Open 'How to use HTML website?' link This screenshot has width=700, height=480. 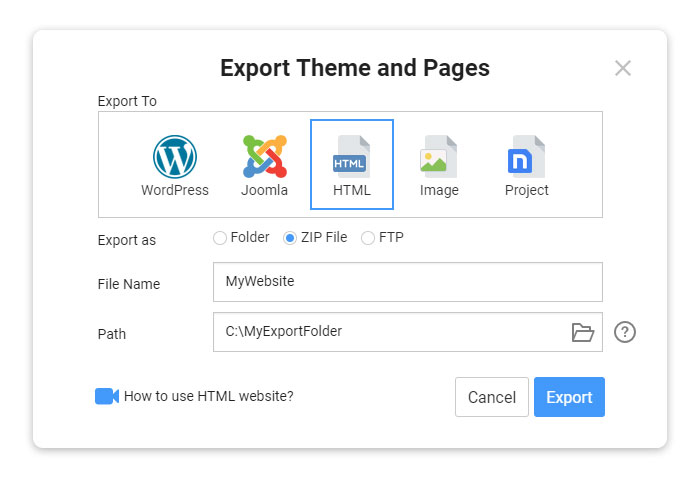[208, 396]
